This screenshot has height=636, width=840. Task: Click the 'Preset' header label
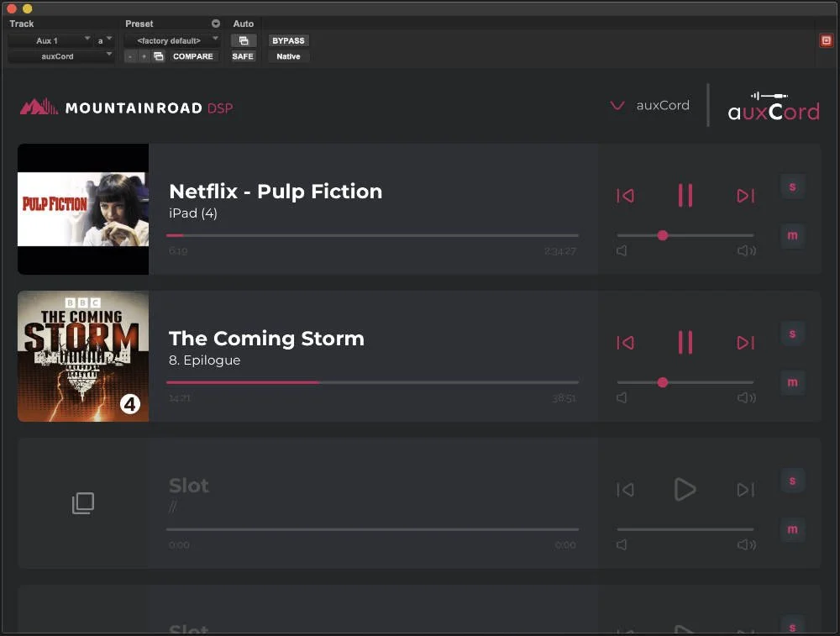click(139, 24)
